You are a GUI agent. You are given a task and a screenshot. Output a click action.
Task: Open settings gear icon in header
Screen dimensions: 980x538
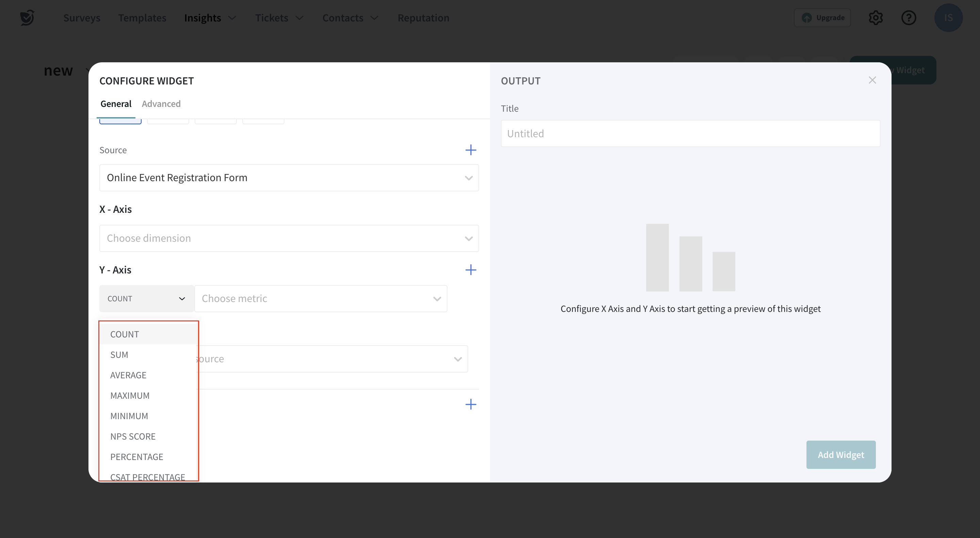point(876,17)
